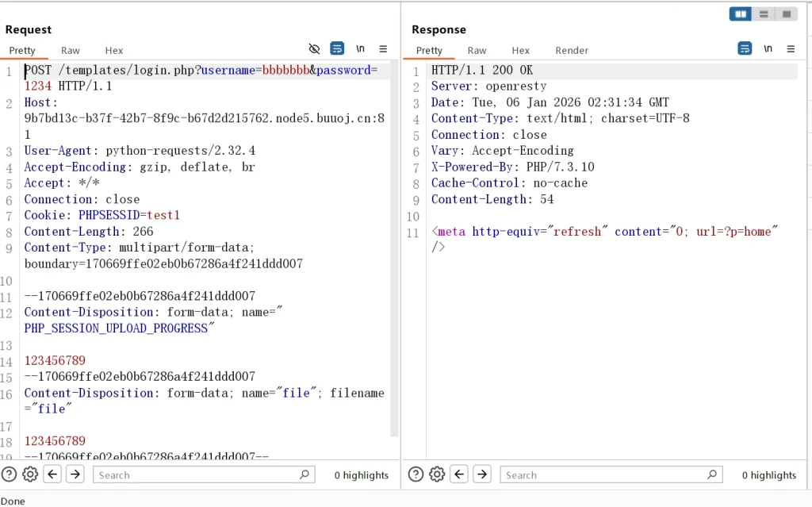Image resolution: width=812 pixels, height=507 pixels.
Task: Switch to the Hex tab in Request
Action: click(x=114, y=50)
